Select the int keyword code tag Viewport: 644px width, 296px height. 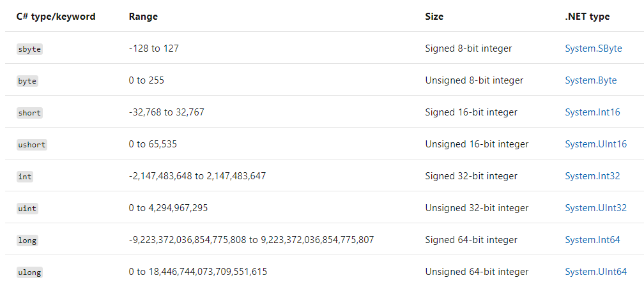coord(25,176)
